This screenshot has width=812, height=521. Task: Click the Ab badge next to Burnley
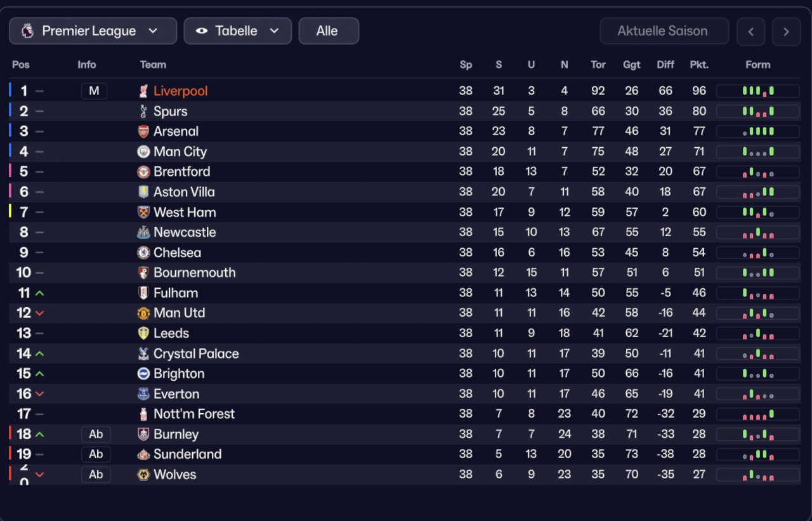click(x=96, y=435)
